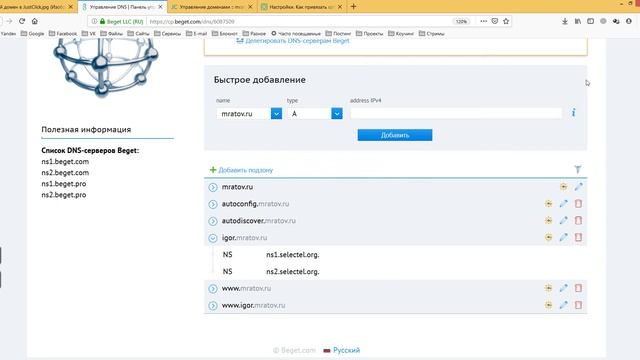Image resolution: width=640 pixels, height=360 pixels.
Task: Open the filter funnel above the DNS list
Action: tap(578, 169)
